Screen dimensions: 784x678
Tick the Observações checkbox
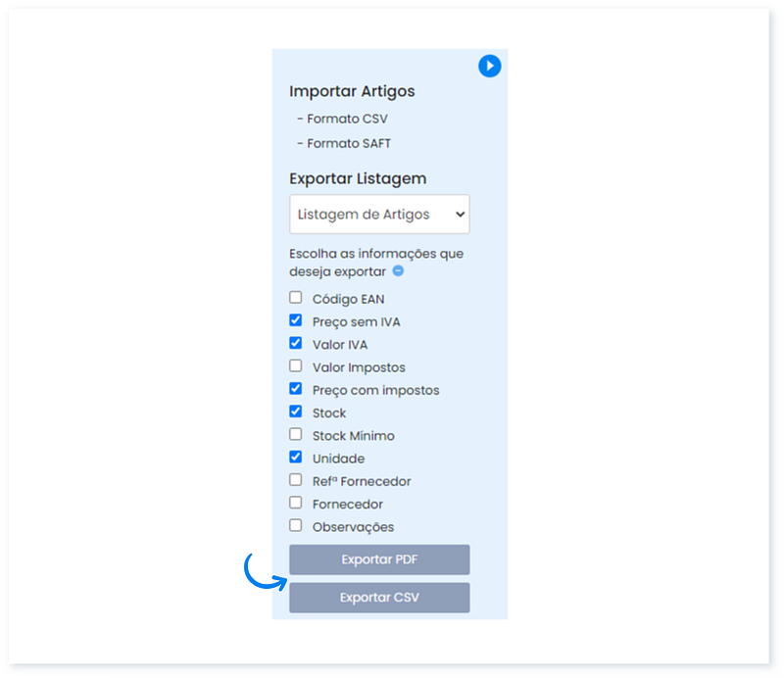296,525
